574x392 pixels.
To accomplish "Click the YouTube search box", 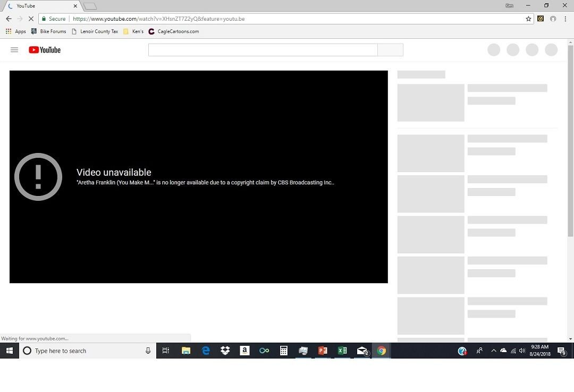I will 263,50.
